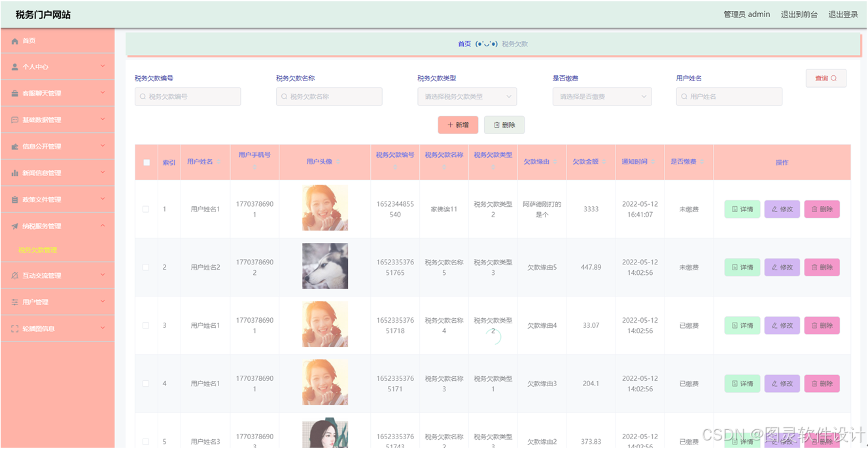Click the home icon beside 首页 in sidebar
The height and width of the screenshot is (449, 868).
pos(15,41)
